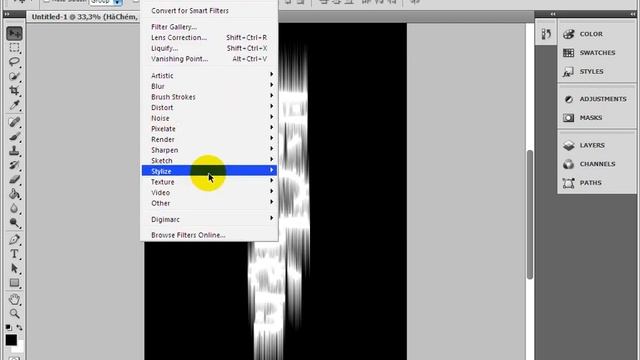Select the Spot Healing Brush tool

[14, 122]
